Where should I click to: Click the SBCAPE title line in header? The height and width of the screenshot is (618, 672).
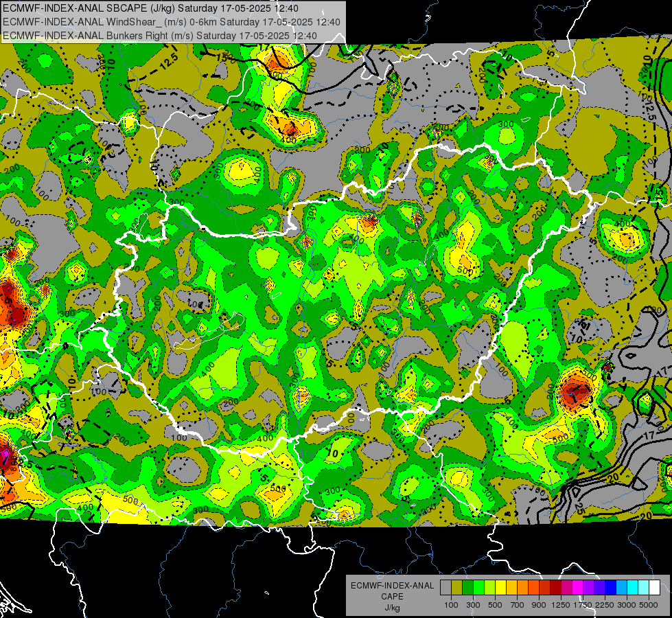point(150,8)
